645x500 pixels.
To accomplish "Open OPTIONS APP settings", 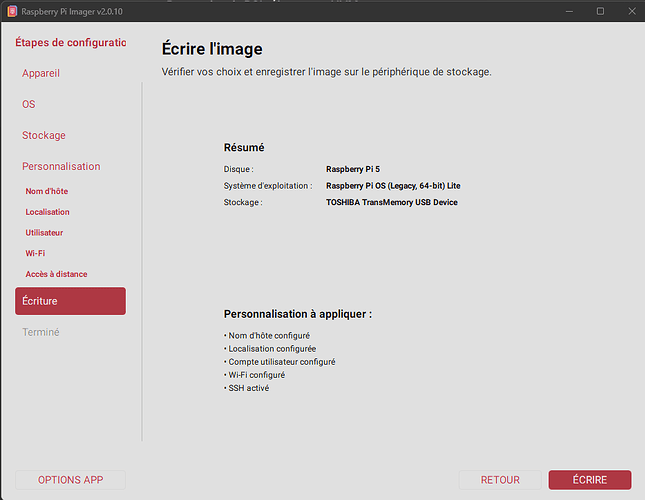I will (x=70, y=480).
